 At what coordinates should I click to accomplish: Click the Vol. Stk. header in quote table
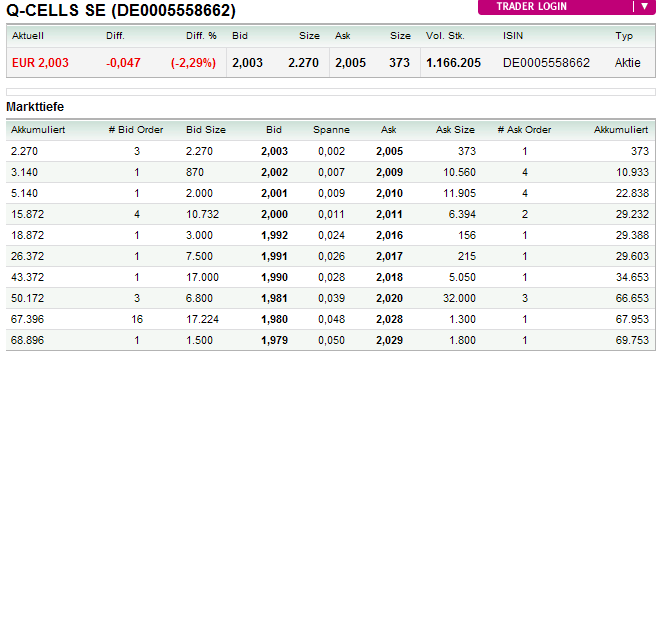point(445,36)
